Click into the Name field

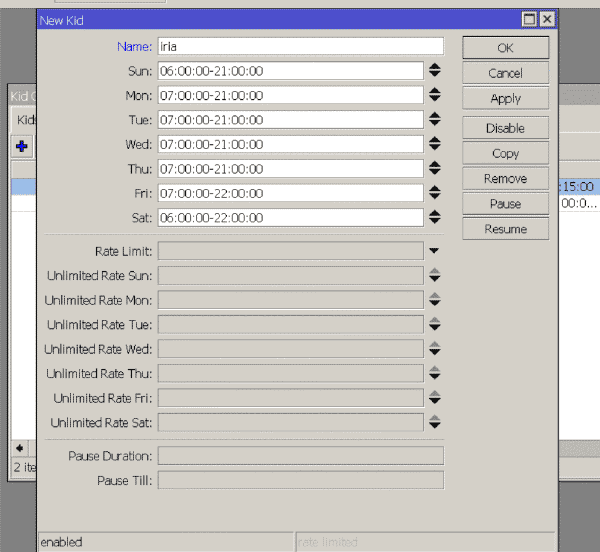301,46
